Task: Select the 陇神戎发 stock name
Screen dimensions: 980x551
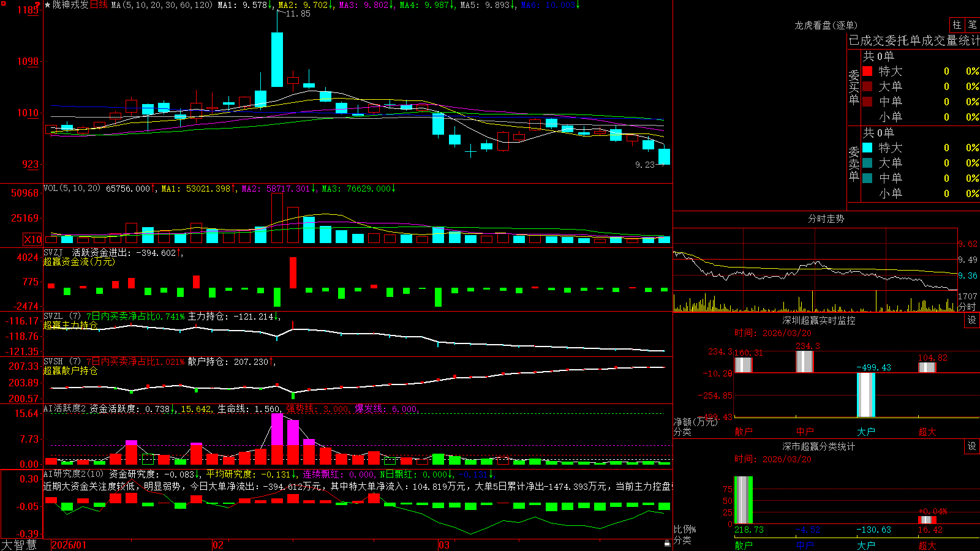Action: [70, 5]
